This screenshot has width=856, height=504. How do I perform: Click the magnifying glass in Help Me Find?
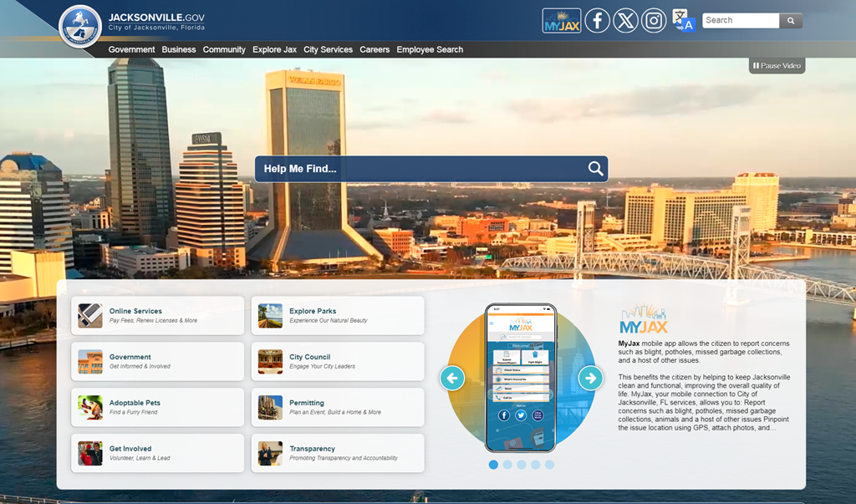tap(594, 168)
